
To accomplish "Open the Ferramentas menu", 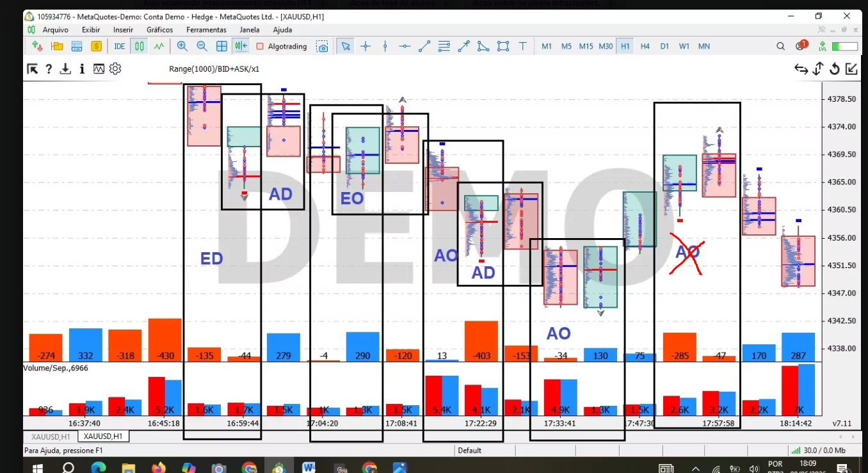I will 206,29.
